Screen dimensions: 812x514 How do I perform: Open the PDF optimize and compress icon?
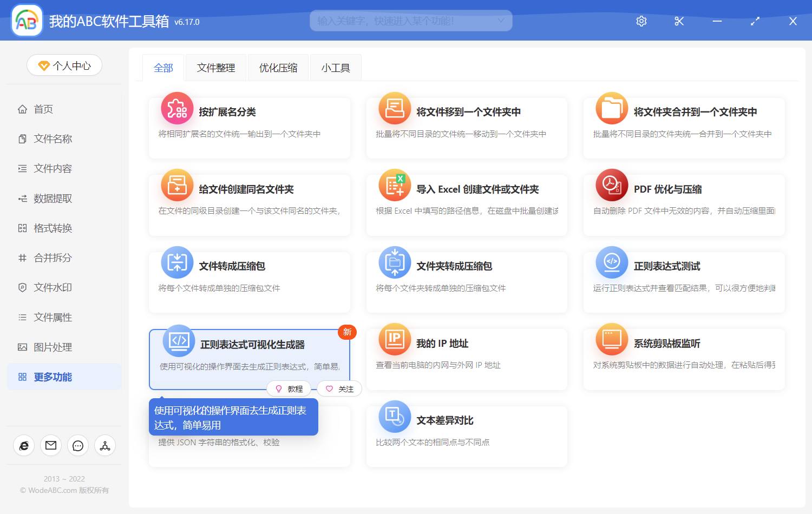tap(611, 186)
